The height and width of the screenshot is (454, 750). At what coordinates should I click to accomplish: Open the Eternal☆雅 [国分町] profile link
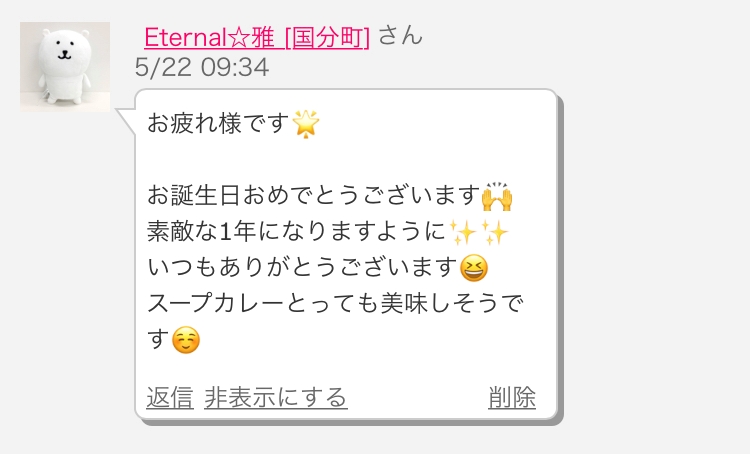257,37
